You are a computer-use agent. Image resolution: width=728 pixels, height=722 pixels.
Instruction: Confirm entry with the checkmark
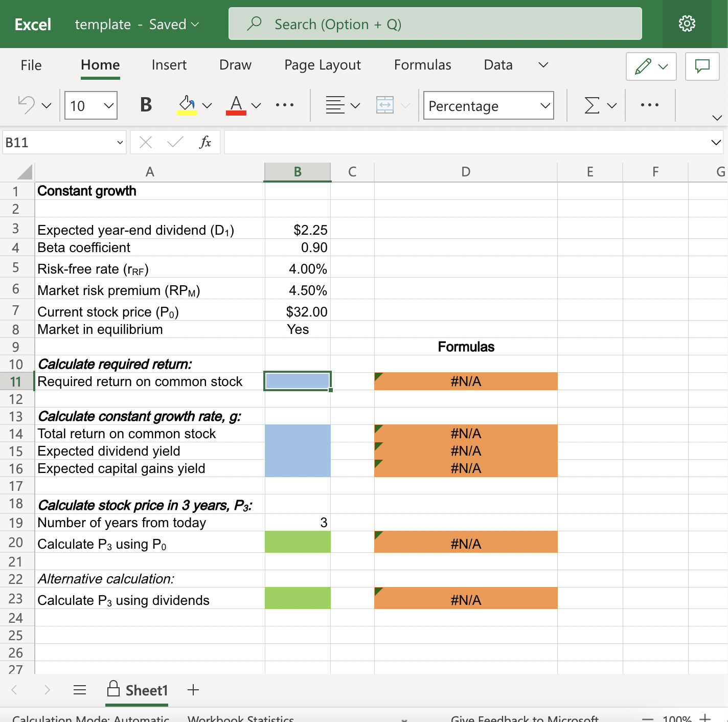coord(174,143)
